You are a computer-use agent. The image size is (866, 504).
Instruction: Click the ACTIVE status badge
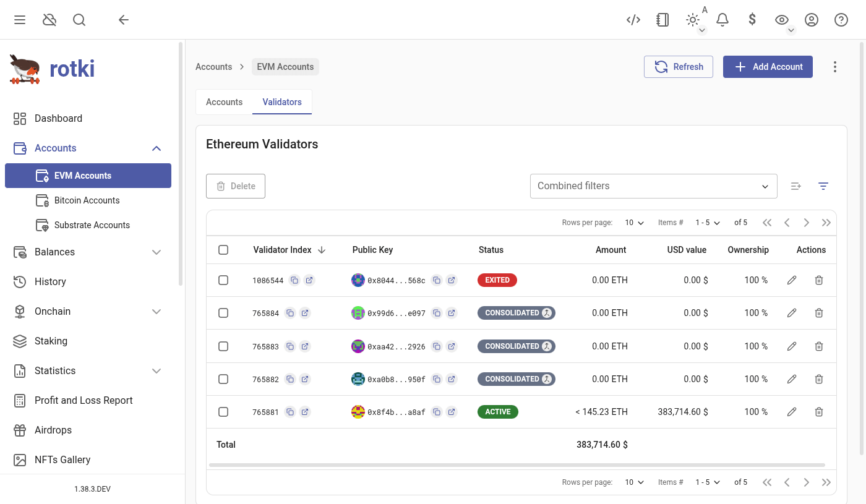[498, 412]
